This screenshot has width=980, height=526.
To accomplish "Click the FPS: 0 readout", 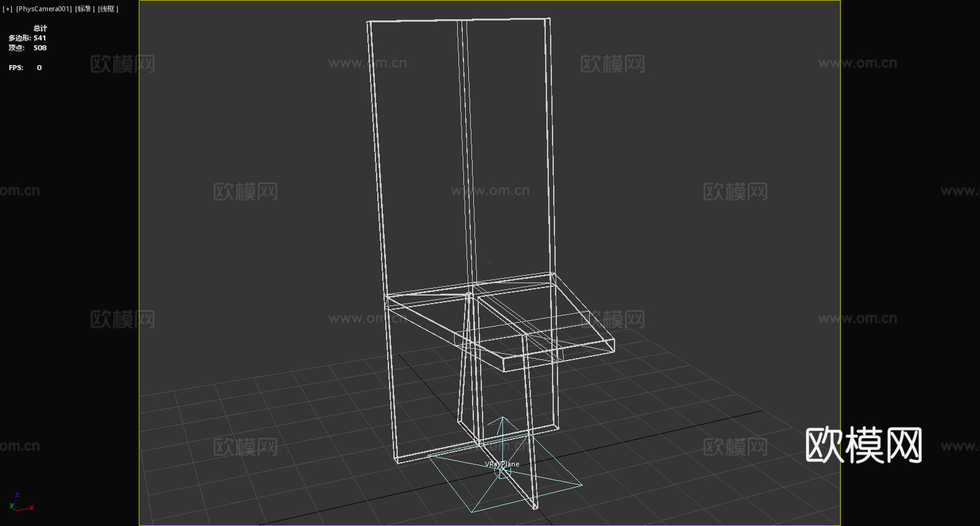I will (x=25, y=68).
